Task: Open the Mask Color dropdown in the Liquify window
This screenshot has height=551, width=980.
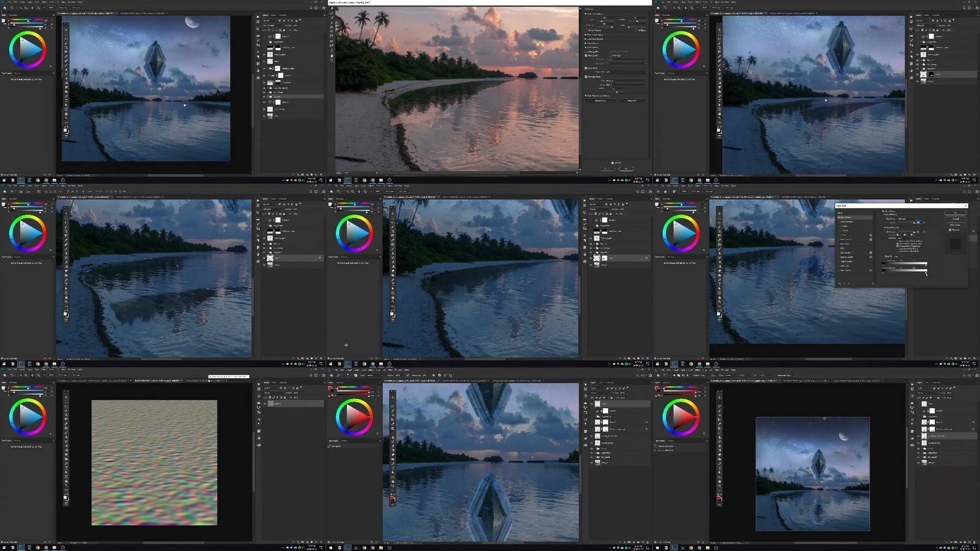Action: pos(627,72)
